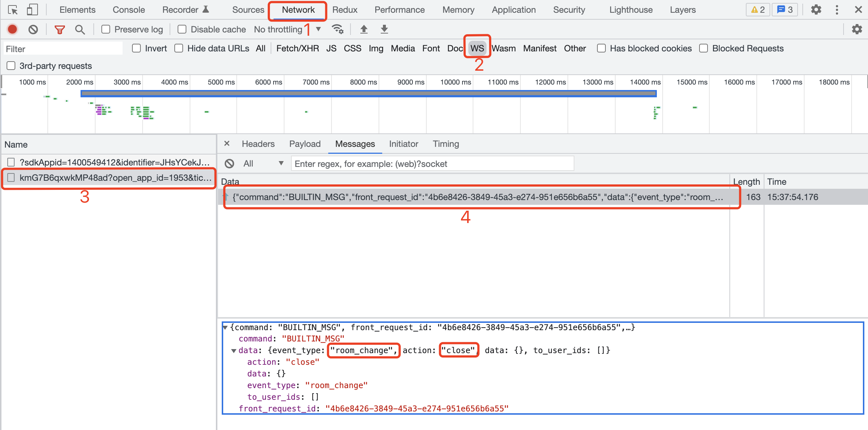The height and width of the screenshot is (430, 868).
Task: Open the 2 warnings badge
Action: point(758,10)
